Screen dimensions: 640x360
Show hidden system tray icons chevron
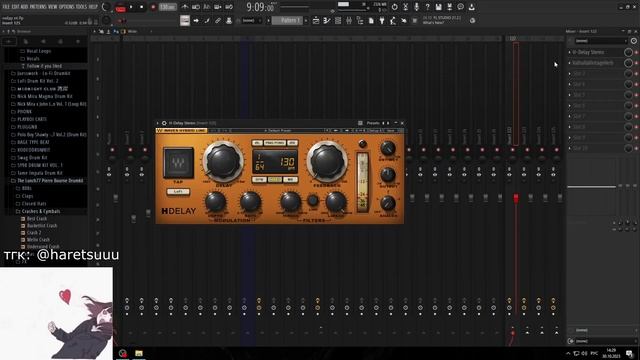pos(568,353)
